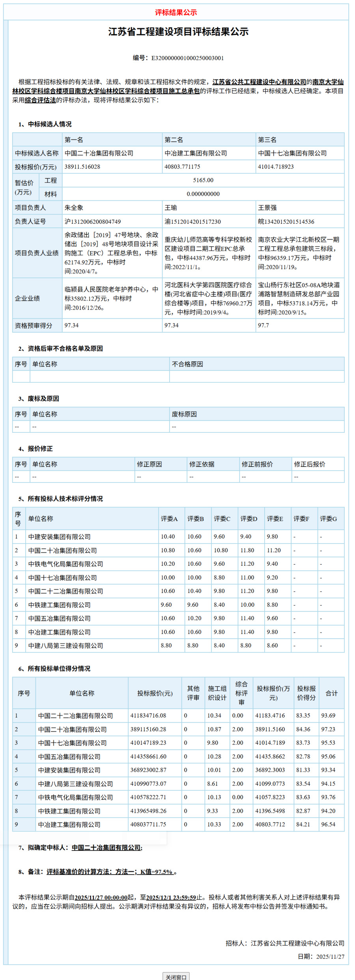Click the red 评标结果公示 header
The image size is (355, 980).
[x=176, y=13]
